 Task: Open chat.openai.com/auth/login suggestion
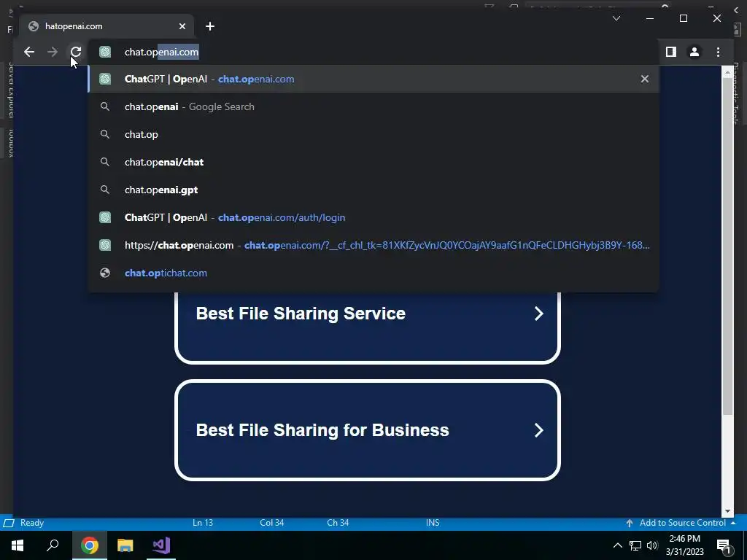pyautogui.click(x=373, y=217)
